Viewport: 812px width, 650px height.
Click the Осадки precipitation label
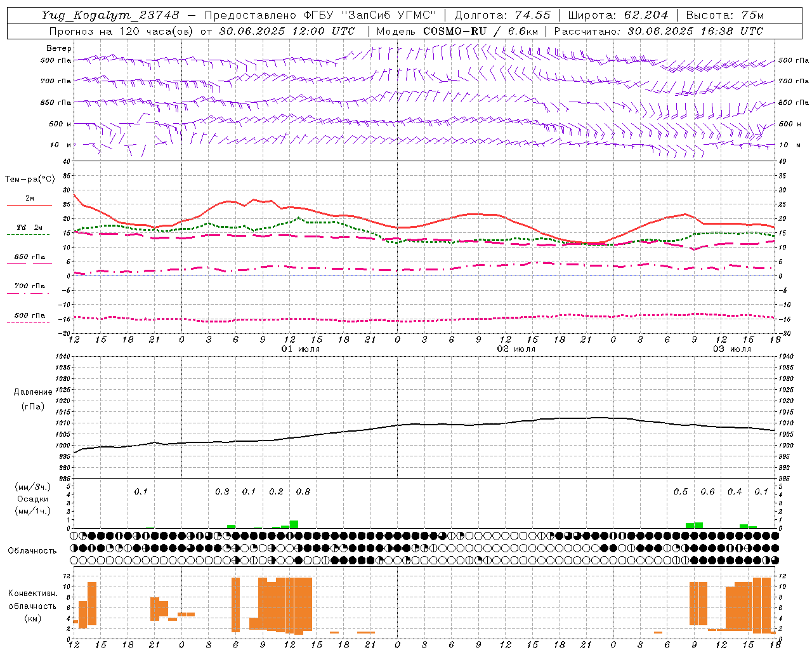pos(32,499)
